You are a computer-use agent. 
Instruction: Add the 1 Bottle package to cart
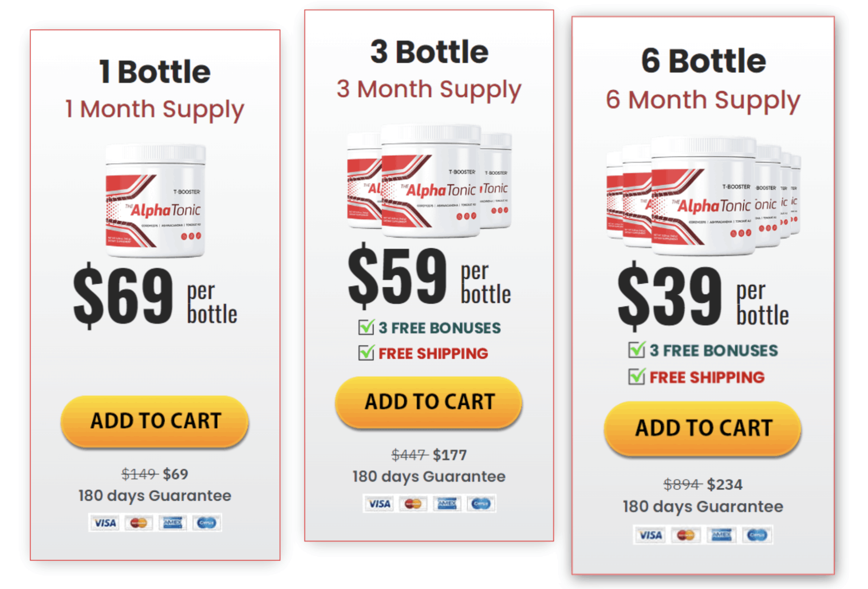[154, 421]
